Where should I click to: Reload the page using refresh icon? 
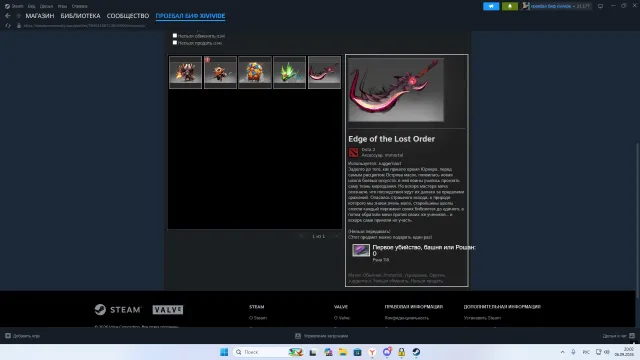click(8, 25)
